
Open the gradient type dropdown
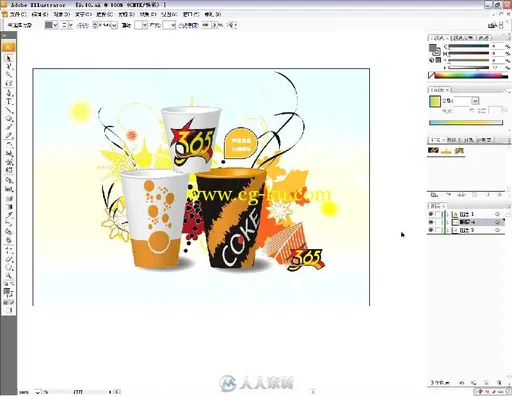pyautogui.click(x=475, y=101)
